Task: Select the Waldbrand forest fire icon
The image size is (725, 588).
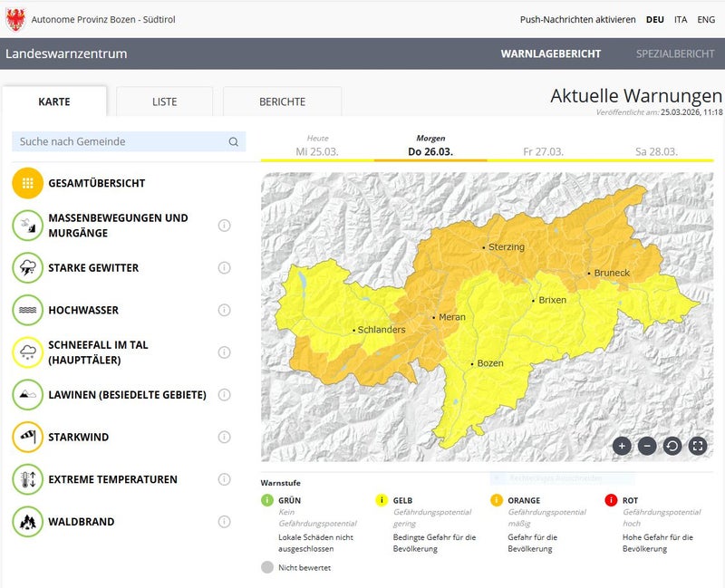Action: [x=28, y=522]
